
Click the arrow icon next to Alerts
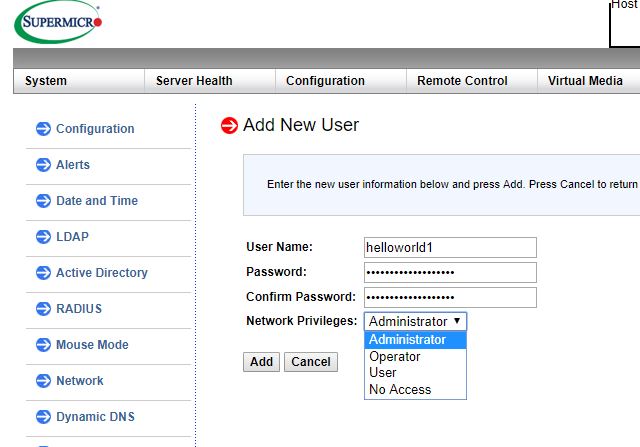tap(43, 165)
